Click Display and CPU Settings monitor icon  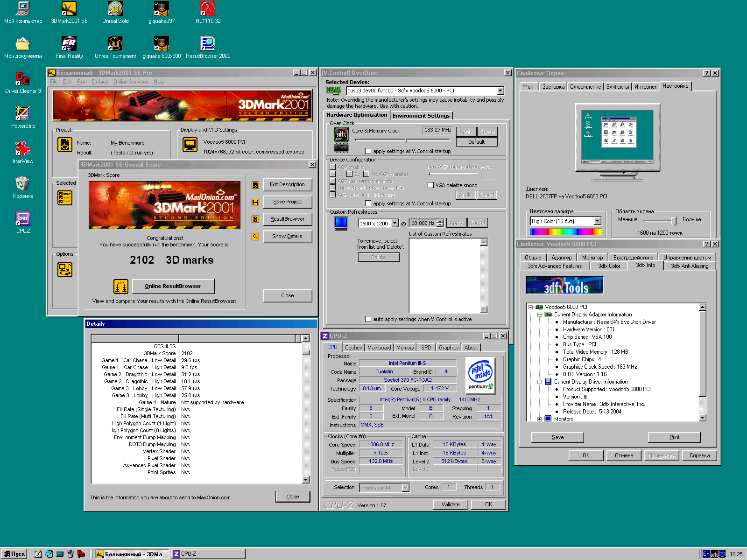pyautogui.click(x=190, y=145)
